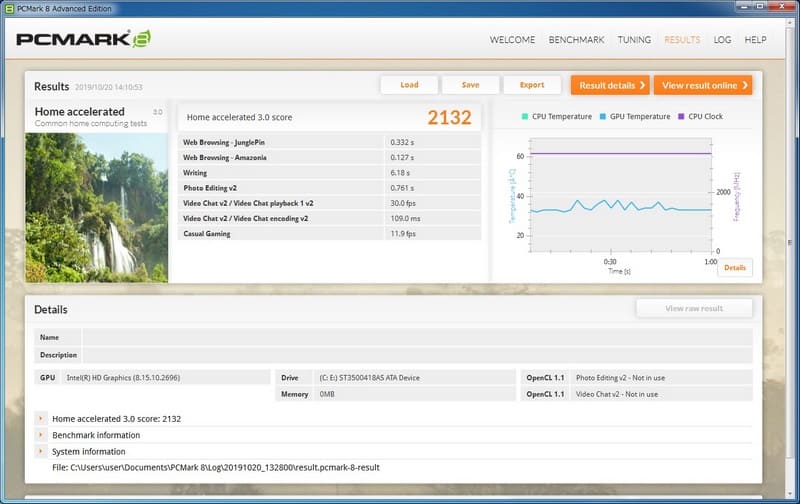Click Memory value 0MB

click(327, 394)
